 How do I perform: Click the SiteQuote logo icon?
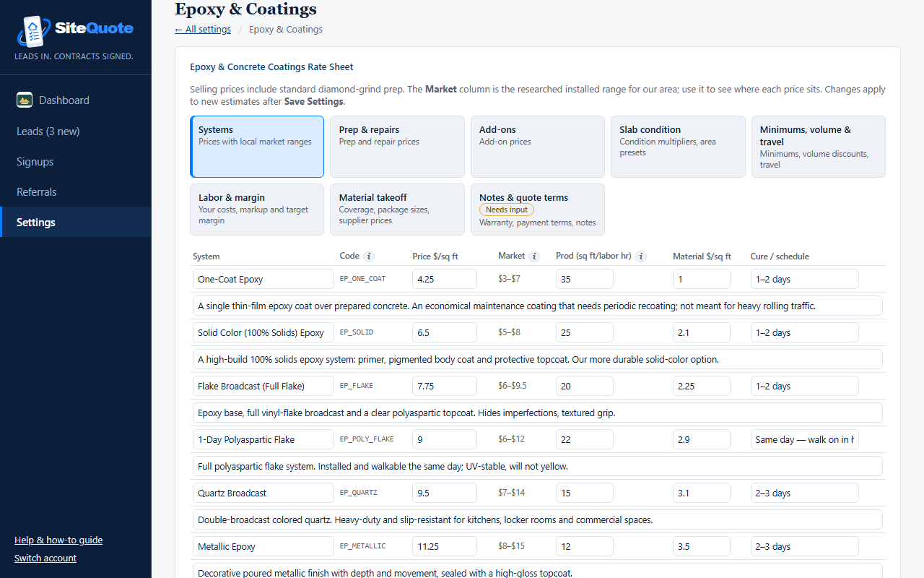pos(33,31)
